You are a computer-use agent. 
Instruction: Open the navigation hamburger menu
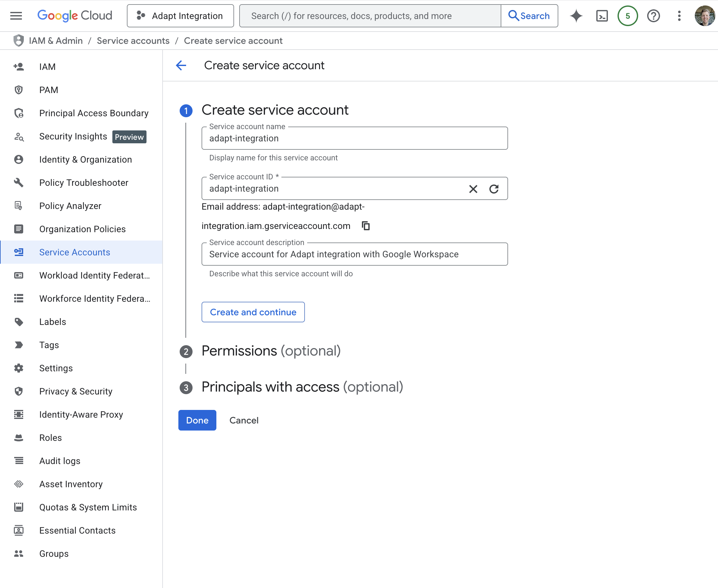[15, 15]
